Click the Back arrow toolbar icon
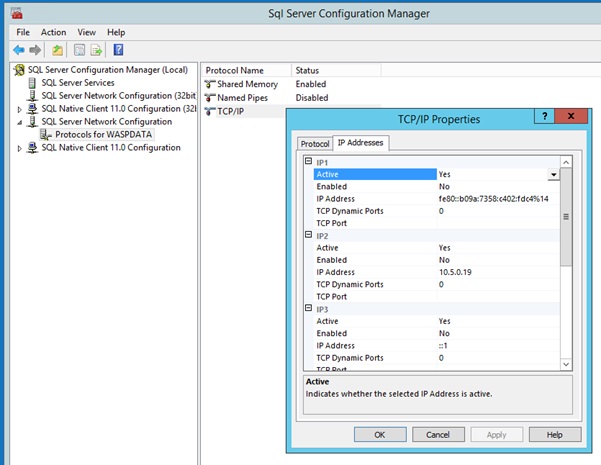The height and width of the screenshot is (465, 601). 19,50
